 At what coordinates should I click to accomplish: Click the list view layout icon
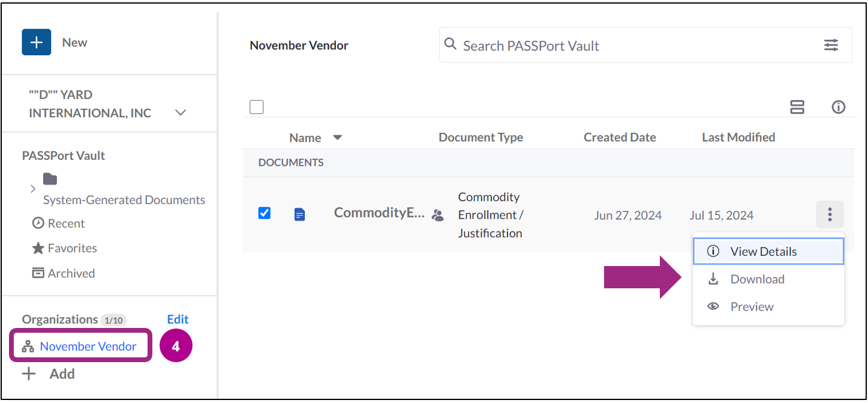[797, 107]
